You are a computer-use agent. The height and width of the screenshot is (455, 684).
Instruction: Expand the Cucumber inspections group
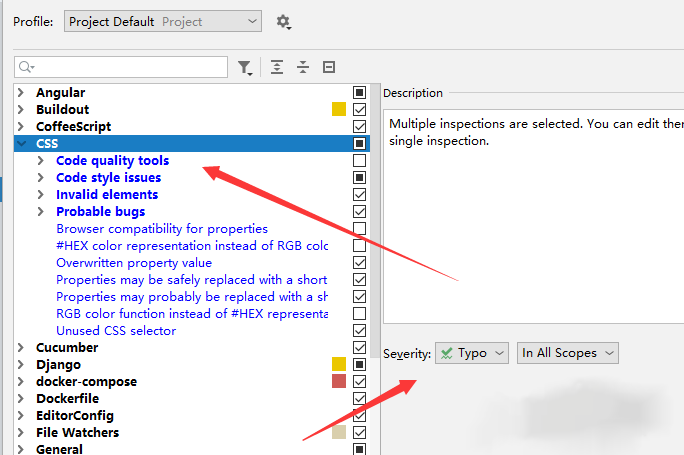(x=21, y=348)
